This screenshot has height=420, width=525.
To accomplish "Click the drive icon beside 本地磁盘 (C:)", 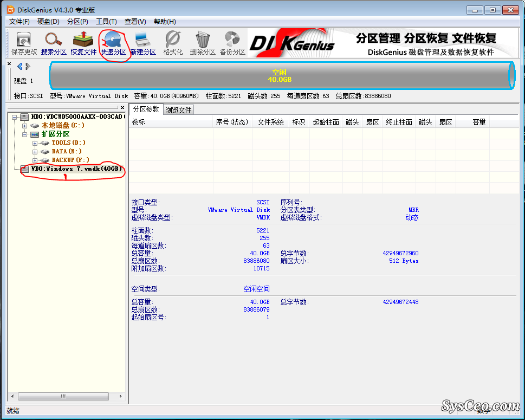I will click(x=35, y=126).
